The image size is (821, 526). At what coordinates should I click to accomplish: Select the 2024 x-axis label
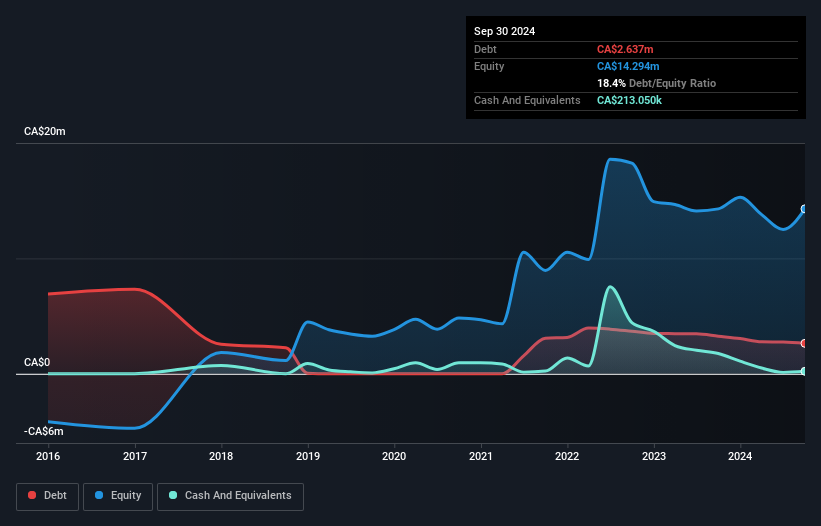tap(740, 456)
